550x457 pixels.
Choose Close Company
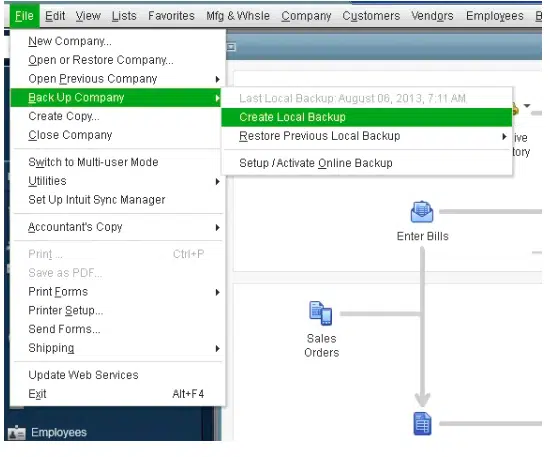(118, 135)
